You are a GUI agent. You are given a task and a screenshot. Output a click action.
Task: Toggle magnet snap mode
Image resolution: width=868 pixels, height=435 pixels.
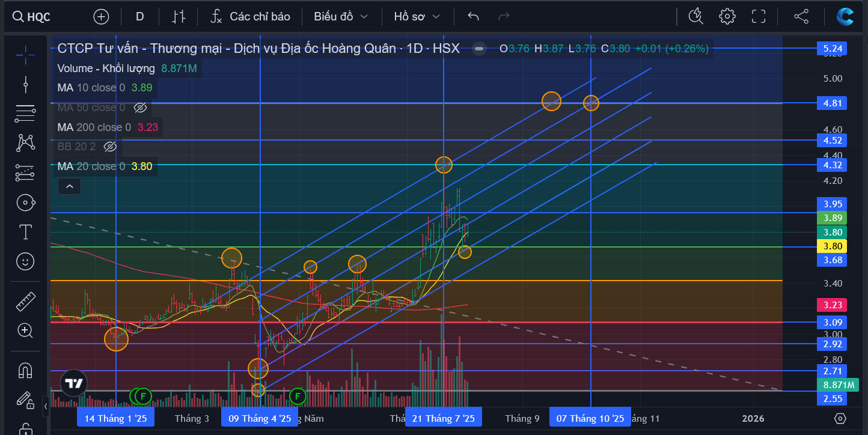tap(25, 370)
